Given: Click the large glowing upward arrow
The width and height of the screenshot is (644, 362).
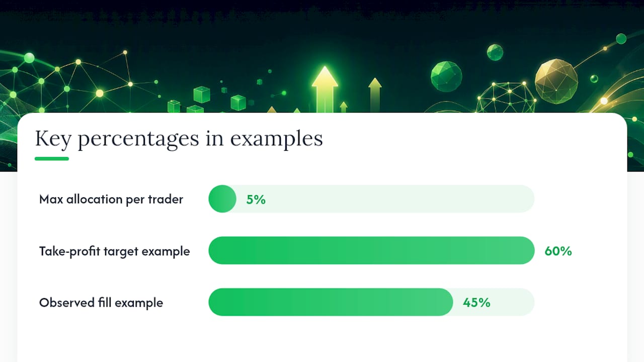Looking at the screenshot, I should [325, 89].
